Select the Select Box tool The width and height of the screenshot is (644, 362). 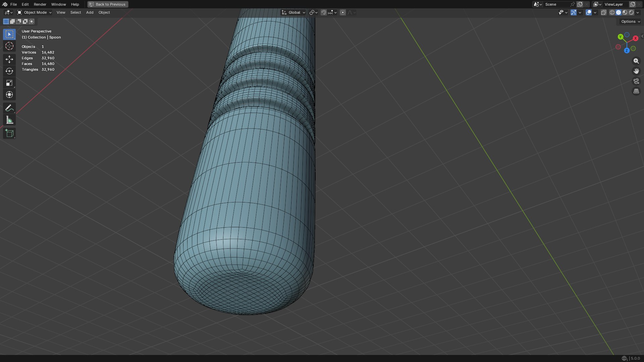(9, 34)
